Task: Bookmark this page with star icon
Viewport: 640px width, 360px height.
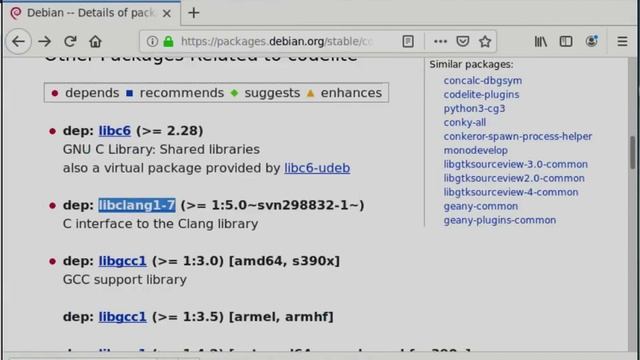Action: pyautogui.click(x=485, y=41)
